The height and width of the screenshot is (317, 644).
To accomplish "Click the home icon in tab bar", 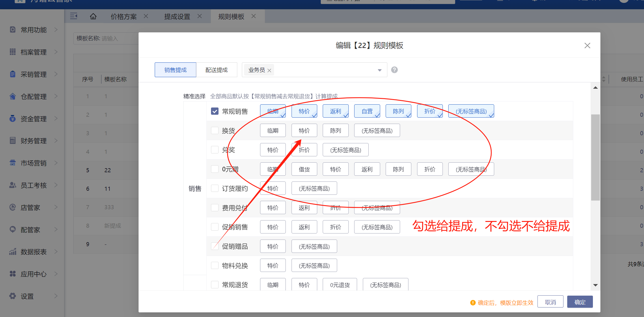I will click(93, 16).
